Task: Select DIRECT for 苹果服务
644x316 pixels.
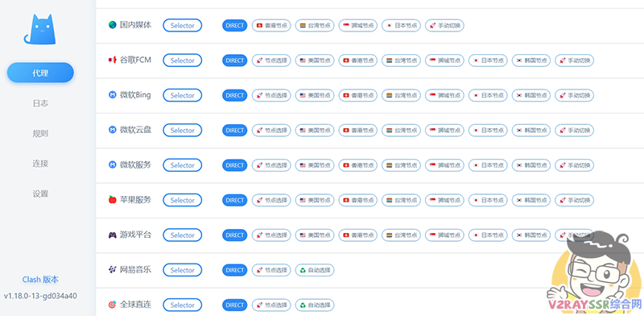Action: point(235,201)
